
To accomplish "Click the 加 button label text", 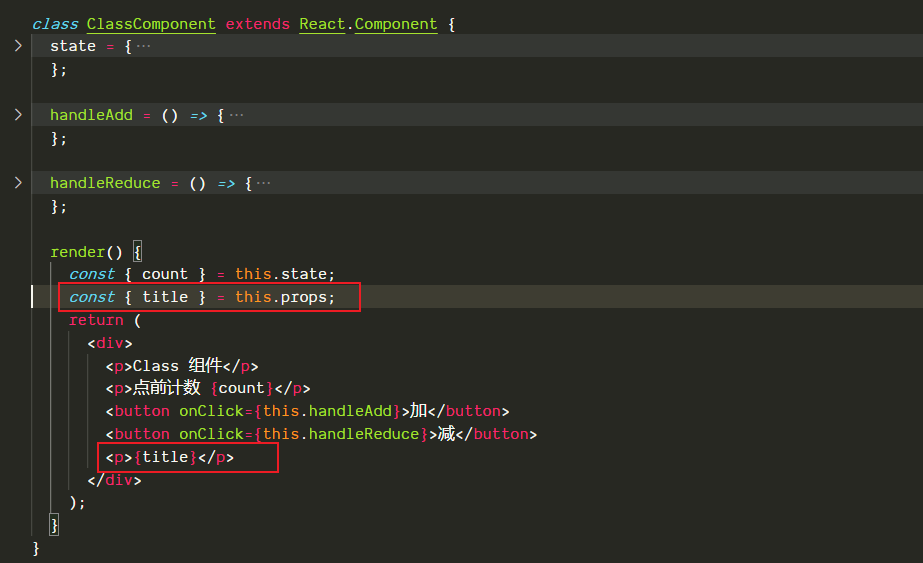I will [x=419, y=410].
